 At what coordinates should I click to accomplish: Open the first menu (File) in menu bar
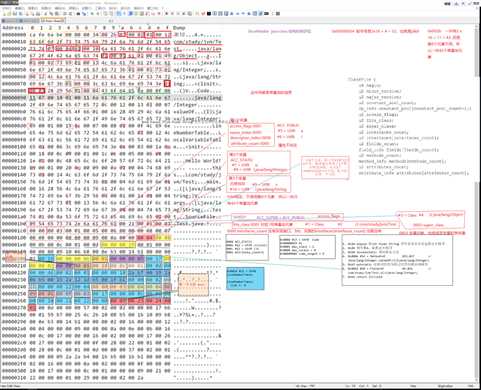click(x=6, y=8)
